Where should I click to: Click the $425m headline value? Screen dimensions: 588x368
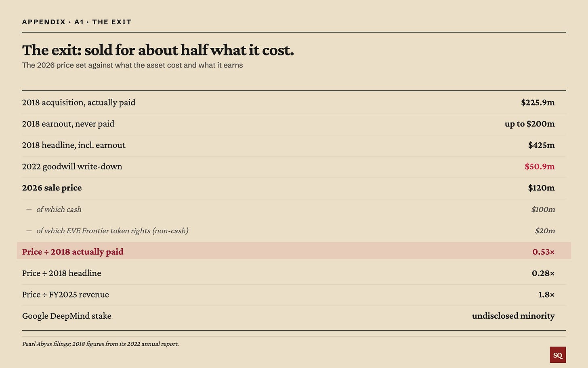tap(541, 146)
